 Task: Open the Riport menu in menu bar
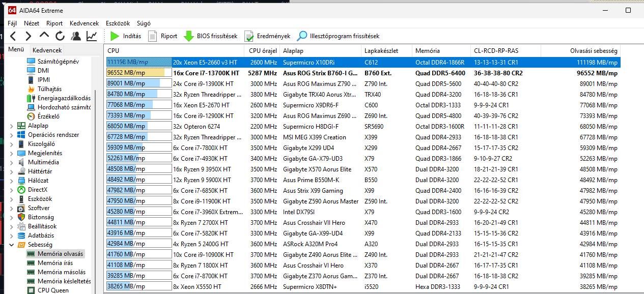click(x=54, y=23)
